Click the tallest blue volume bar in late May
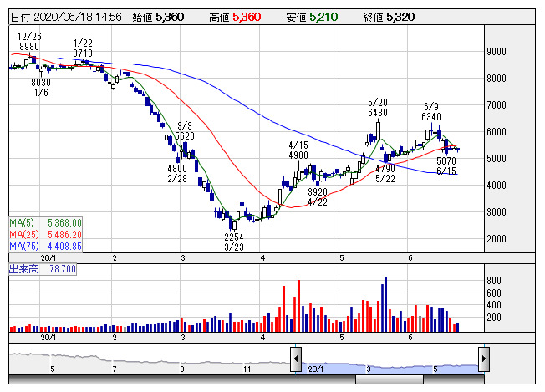The width and height of the screenshot is (545, 392). 385,304
